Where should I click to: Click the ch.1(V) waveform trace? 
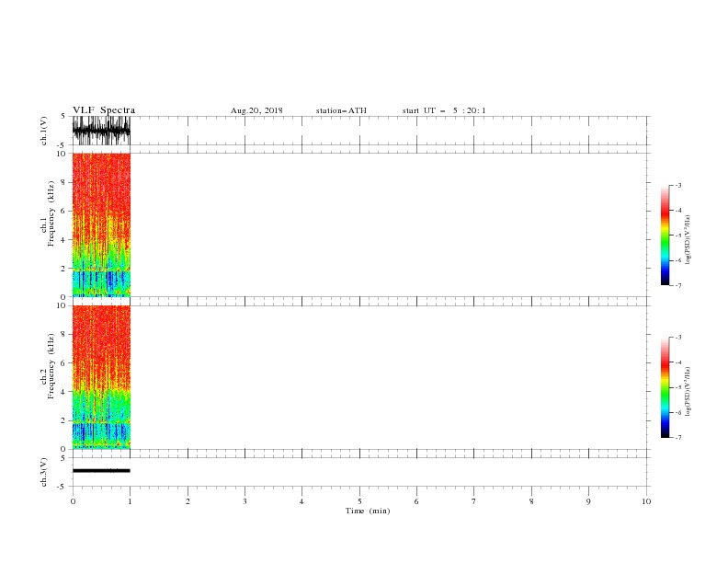click(x=101, y=131)
